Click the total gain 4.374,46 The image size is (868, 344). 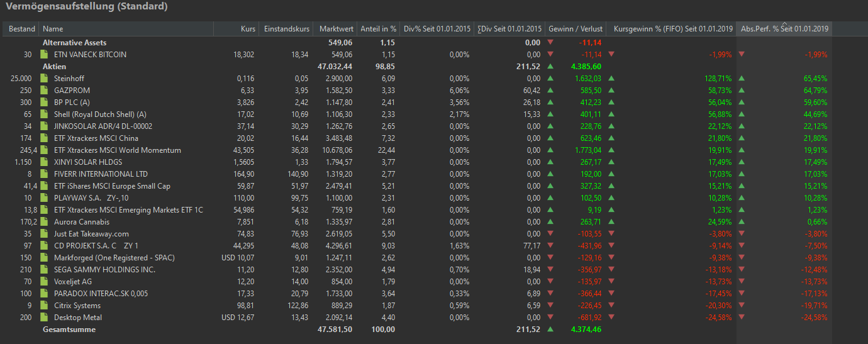click(586, 330)
